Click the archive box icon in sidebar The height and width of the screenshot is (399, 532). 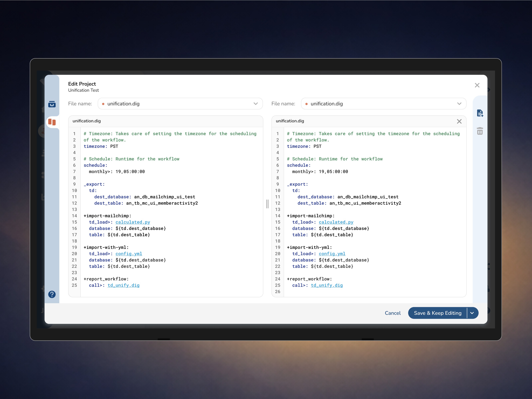(x=52, y=104)
